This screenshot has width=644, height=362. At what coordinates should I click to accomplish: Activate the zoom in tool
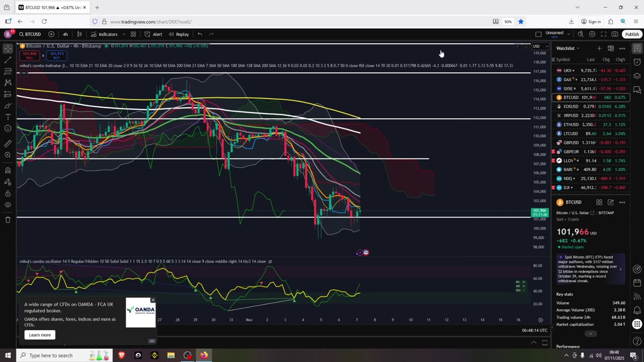[x=8, y=155]
